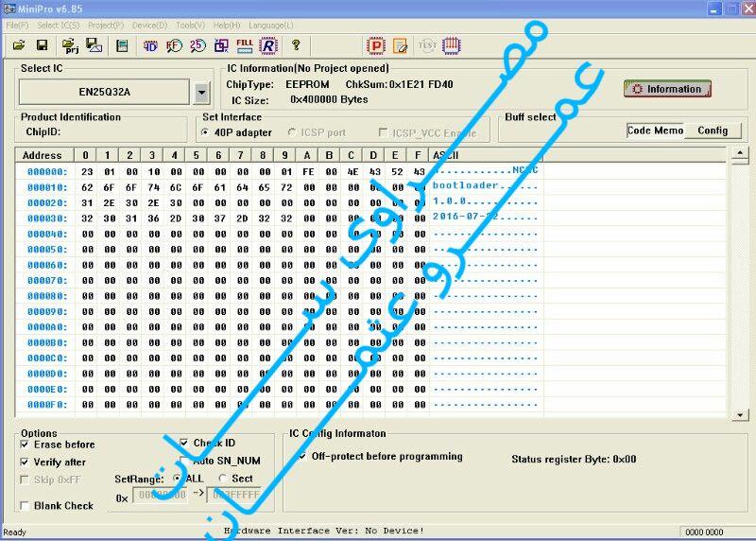Toggle ICSP_VCC Enable checkbox
The width and height of the screenshot is (756, 541).
pyautogui.click(x=384, y=132)
